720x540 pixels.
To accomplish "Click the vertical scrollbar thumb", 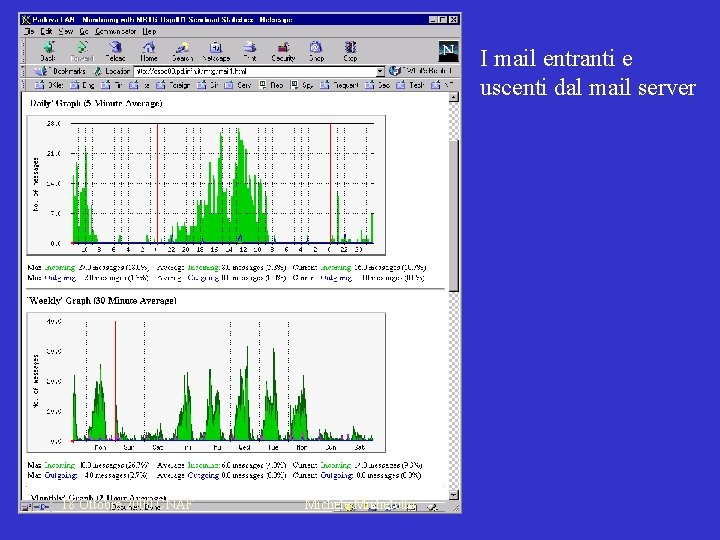I will coord(454,216).
